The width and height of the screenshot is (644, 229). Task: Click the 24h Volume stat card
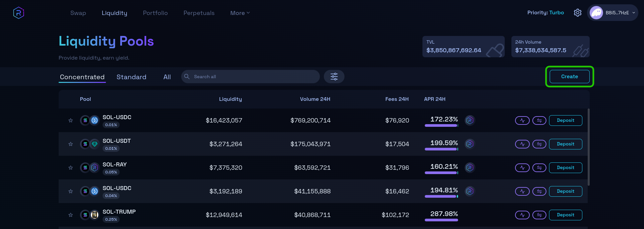click(x=550, y=47)
